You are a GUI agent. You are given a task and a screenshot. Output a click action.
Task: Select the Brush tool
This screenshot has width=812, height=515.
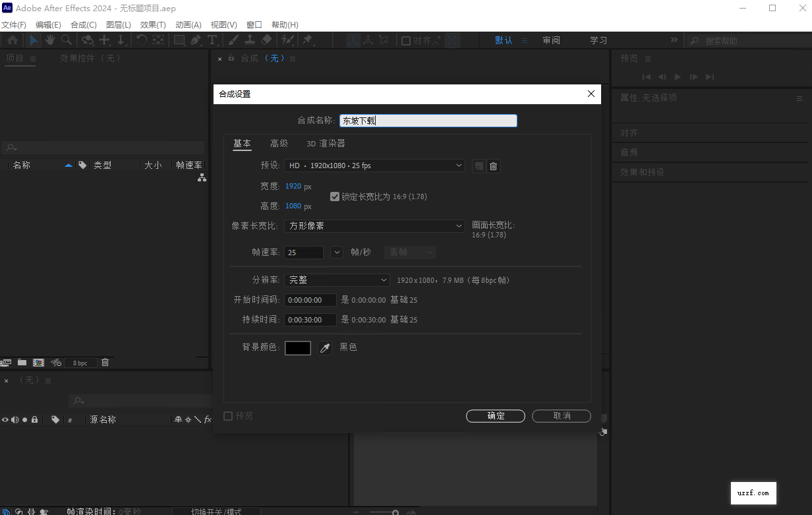click(x=232, y=40)
